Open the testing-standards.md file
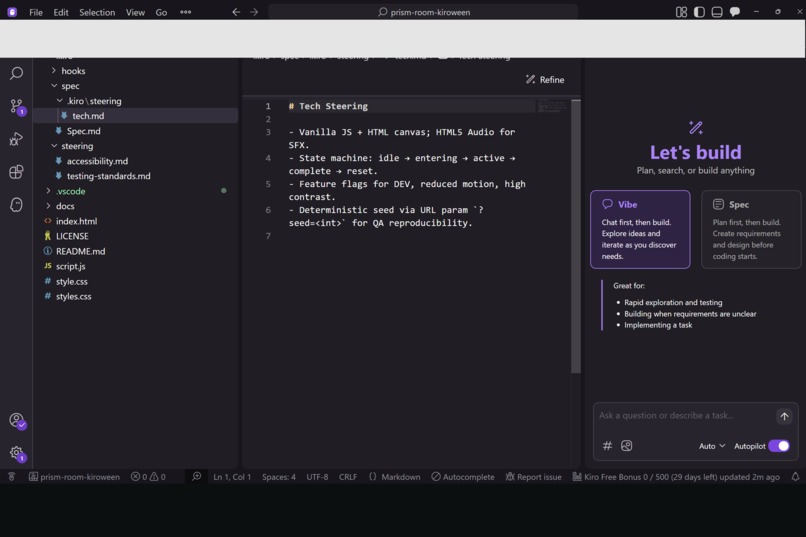806x537 pixels. 108,176
